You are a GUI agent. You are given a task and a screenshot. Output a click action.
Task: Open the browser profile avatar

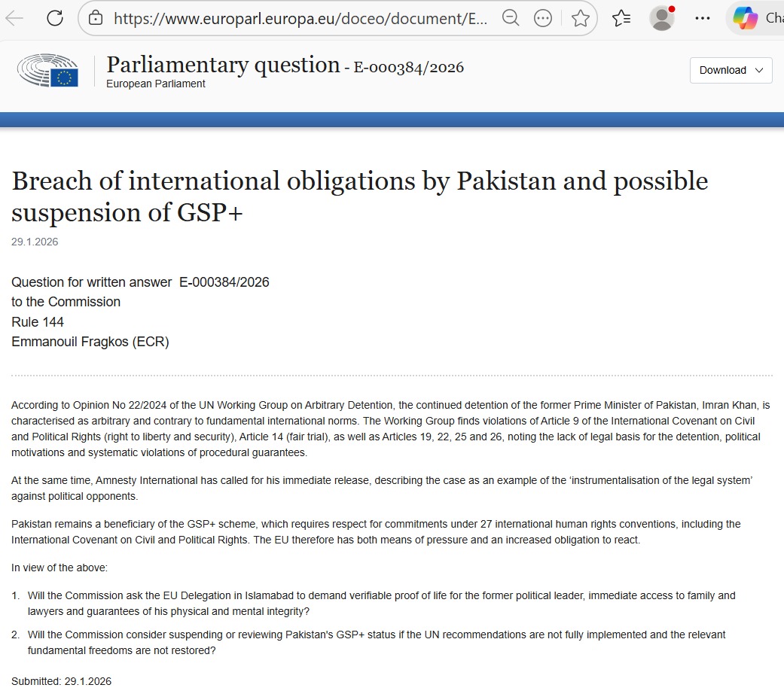[x=661, y=18]
